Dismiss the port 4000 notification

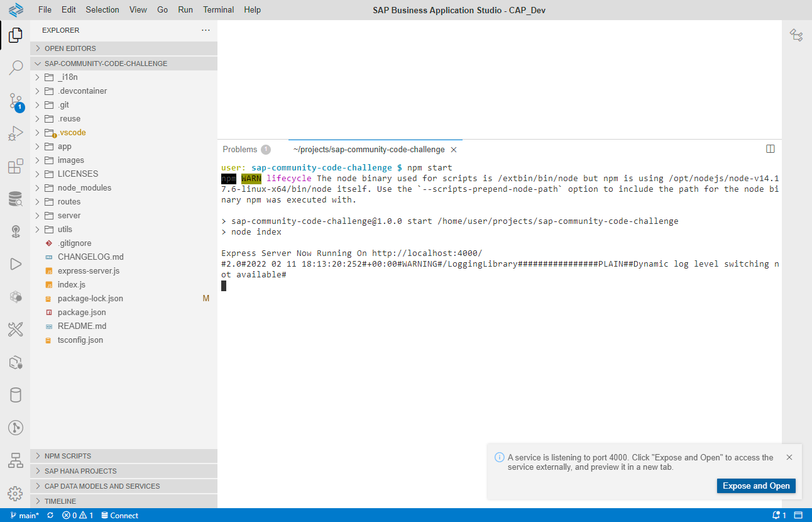[x=789, y=457]
